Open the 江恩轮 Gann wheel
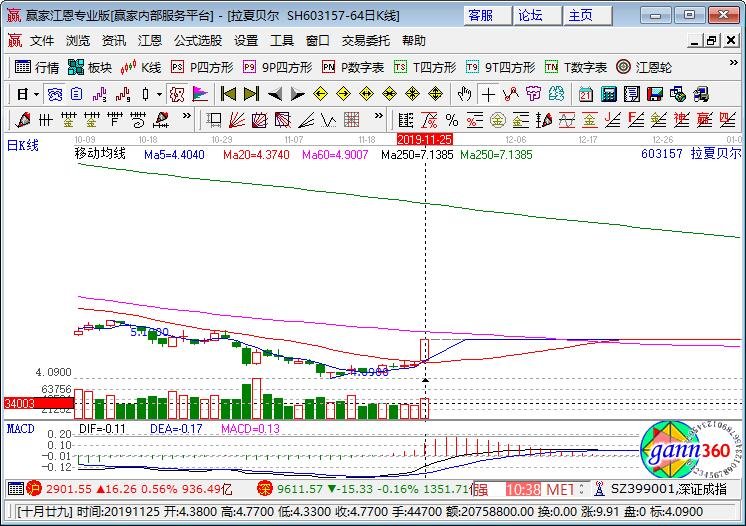This screenshot has width=746, height=526. [644, 68]
